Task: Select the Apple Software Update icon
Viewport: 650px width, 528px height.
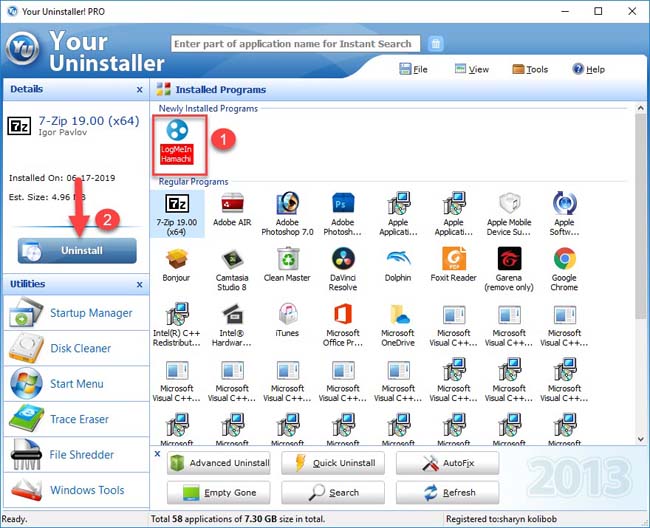Action: (564, 214)
